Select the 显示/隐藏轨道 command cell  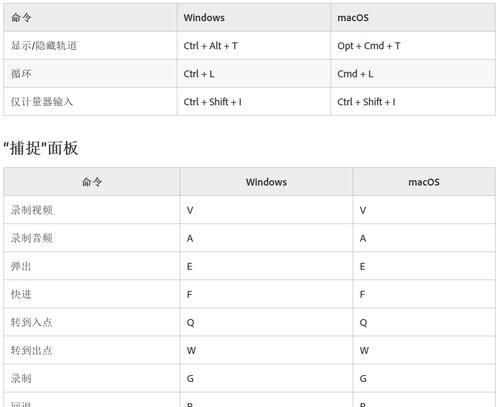(90, 46)
